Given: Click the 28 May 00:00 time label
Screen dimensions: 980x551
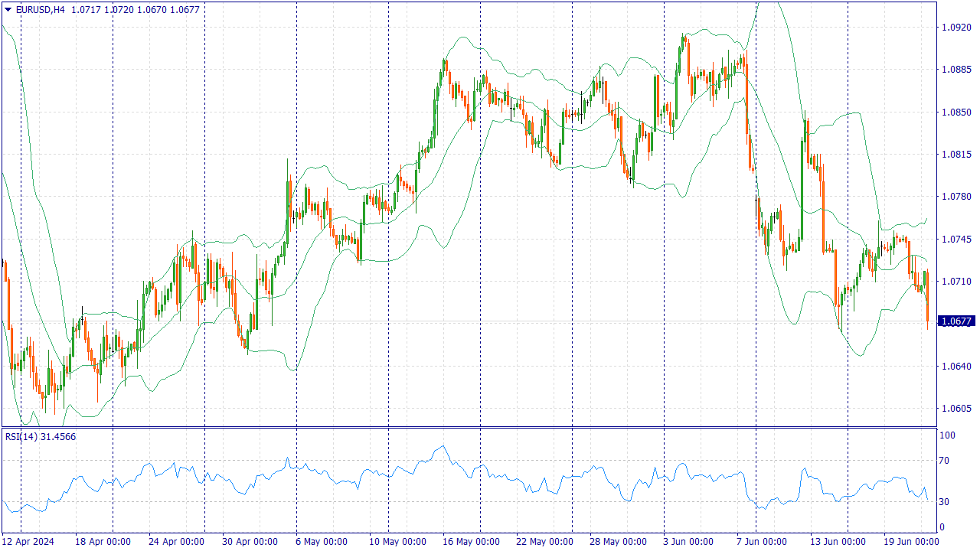Looking at the screenshot, I should (x=617, y=542).
